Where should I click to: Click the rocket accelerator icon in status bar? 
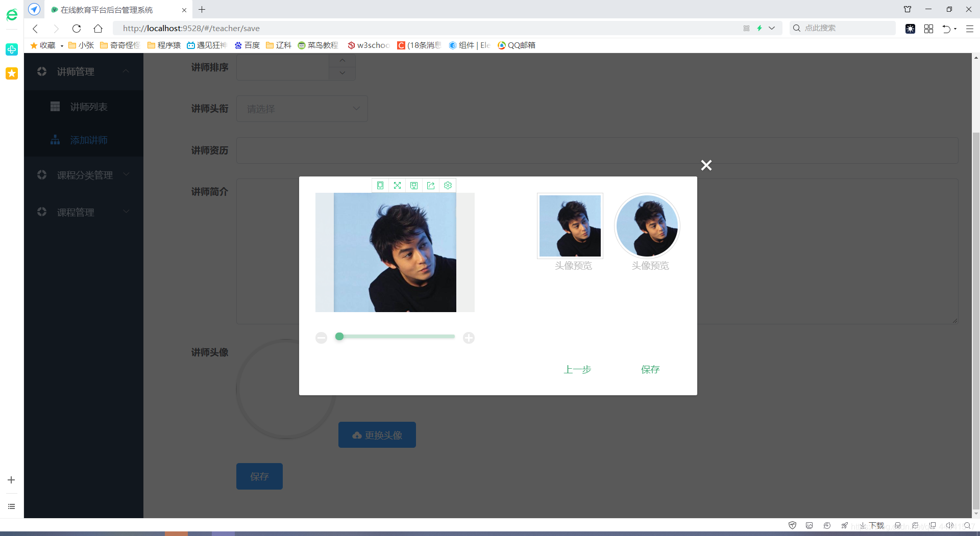click(845, 525)
